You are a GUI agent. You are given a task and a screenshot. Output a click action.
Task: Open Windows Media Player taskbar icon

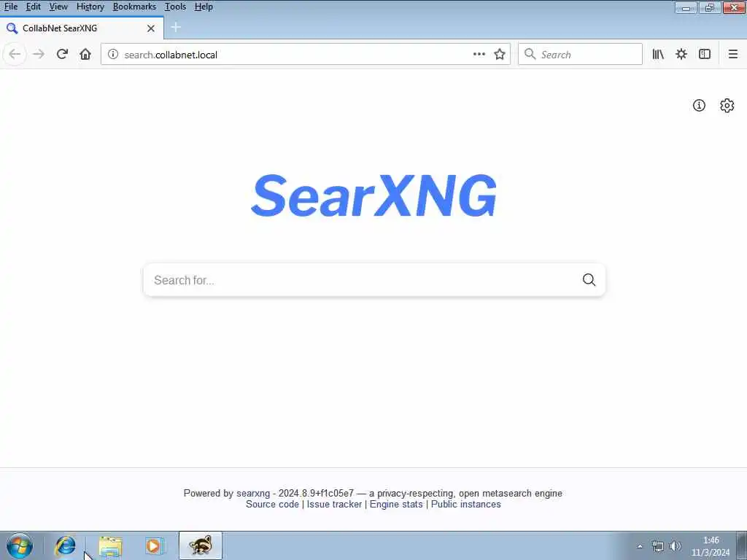154,545
